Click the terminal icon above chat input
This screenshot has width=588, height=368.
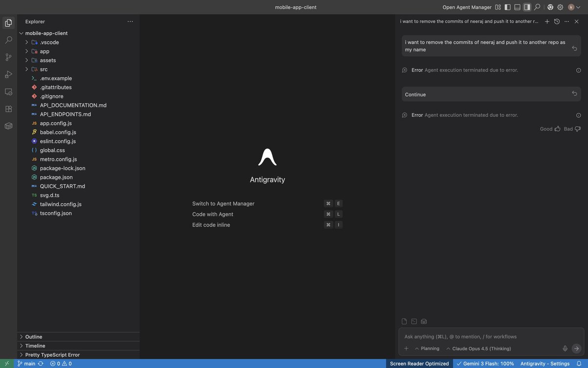(414, 321)
